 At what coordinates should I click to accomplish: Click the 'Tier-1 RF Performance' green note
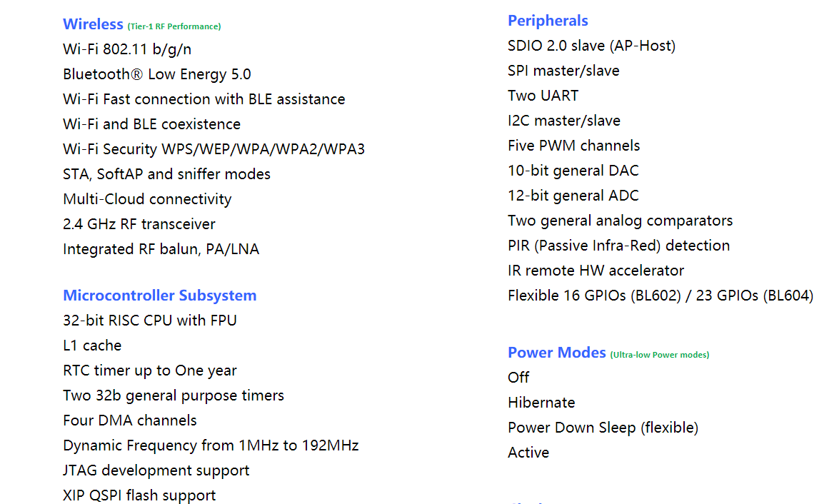click(x=174, y=26)
